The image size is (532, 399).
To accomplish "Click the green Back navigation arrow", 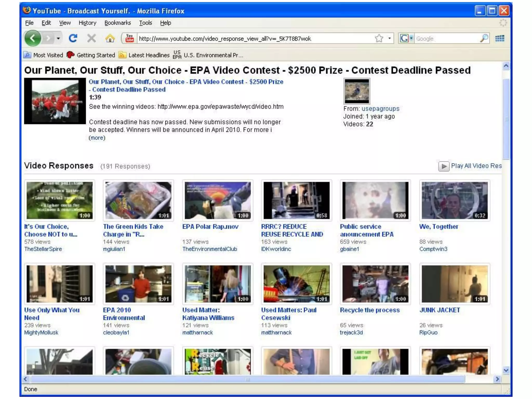I will tap(32, 38).
